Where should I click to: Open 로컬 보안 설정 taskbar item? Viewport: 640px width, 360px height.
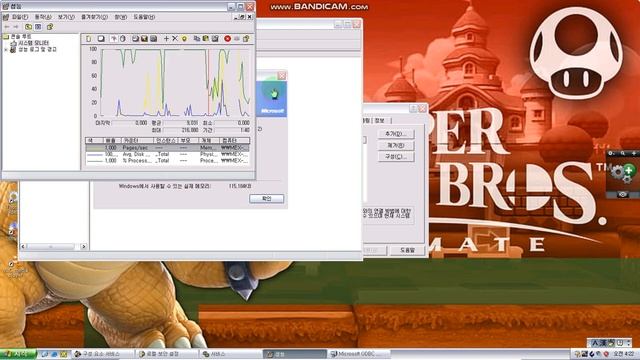[x=167, y=354]
